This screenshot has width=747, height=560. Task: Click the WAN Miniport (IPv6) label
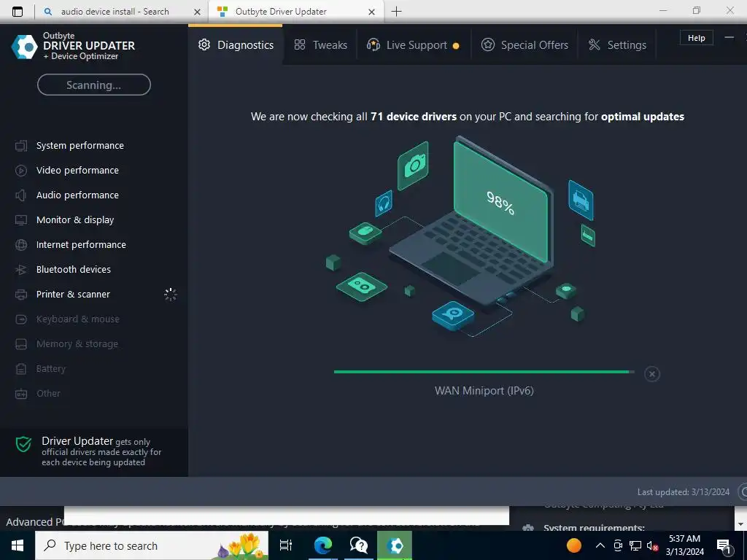(484, 391)
